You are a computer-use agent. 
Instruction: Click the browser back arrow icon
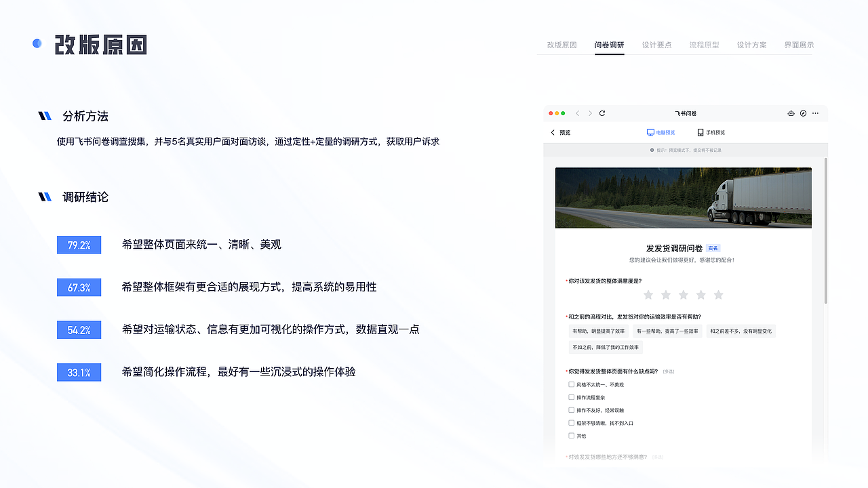[576, 113]
